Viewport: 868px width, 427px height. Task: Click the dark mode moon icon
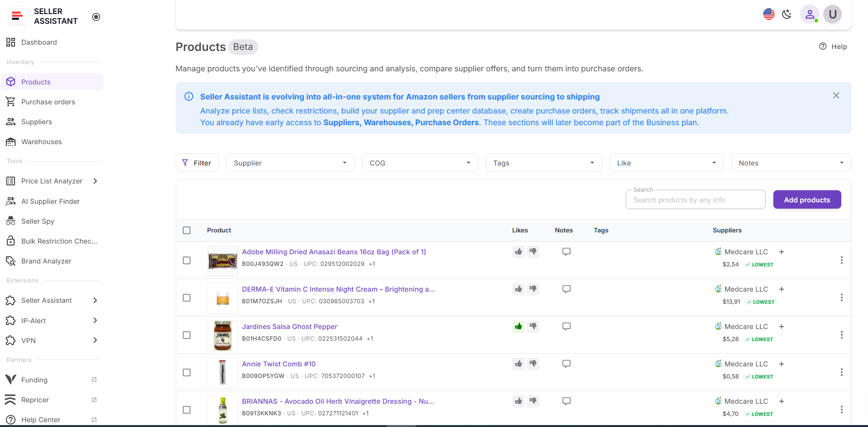[x=786, y=15]
